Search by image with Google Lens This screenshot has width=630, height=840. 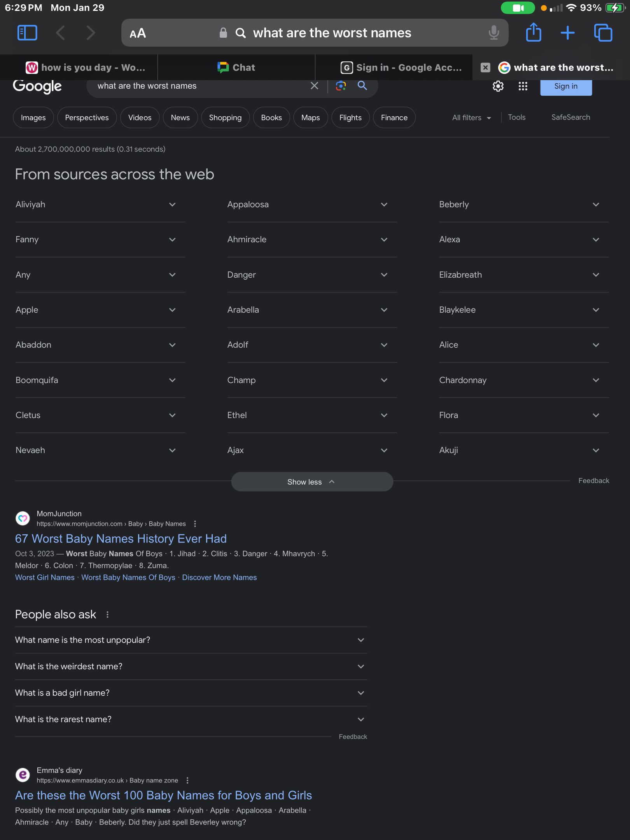click(341, 86)
